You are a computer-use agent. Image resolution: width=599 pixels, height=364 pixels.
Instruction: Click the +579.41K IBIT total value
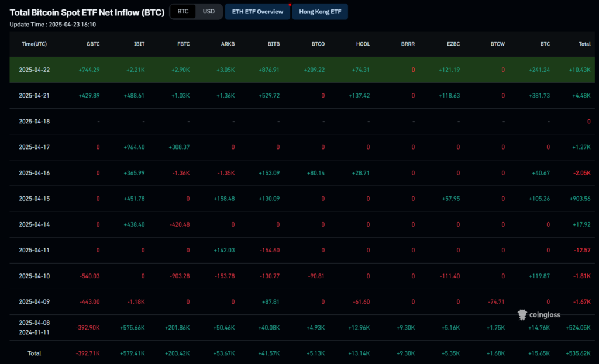pos(132,353)
